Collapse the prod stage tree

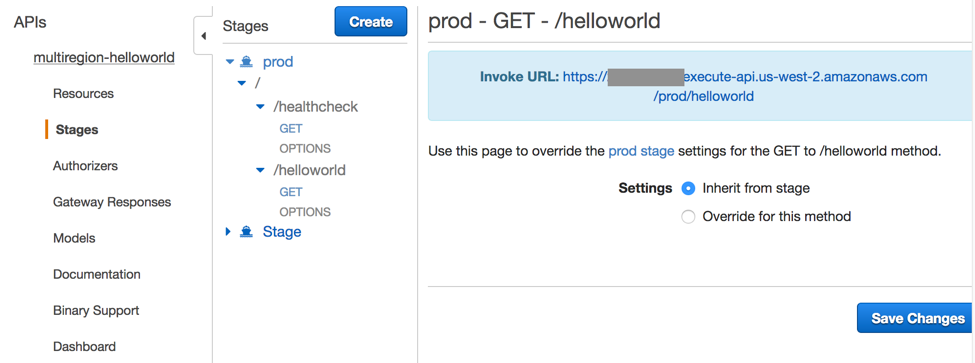229,62
